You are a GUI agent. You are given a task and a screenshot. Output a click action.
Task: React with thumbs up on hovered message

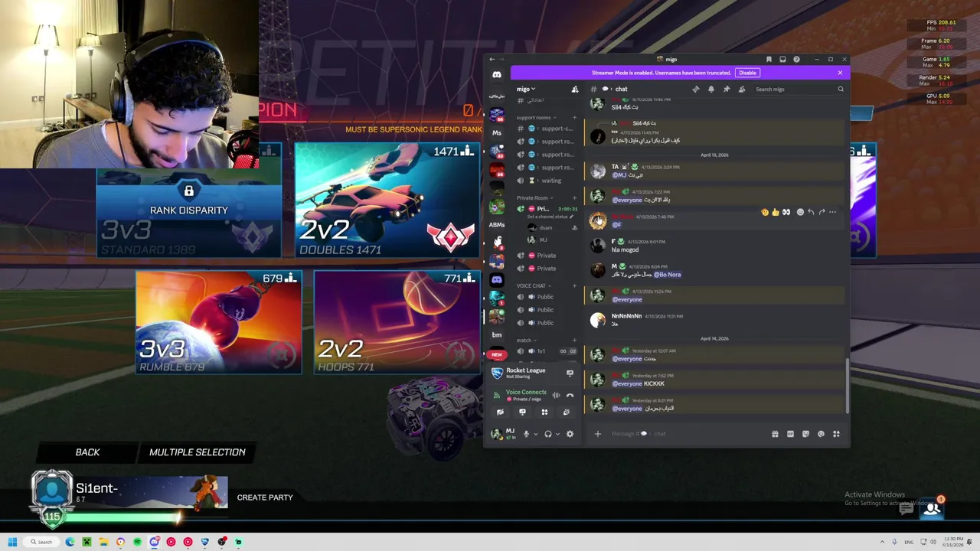775,212
